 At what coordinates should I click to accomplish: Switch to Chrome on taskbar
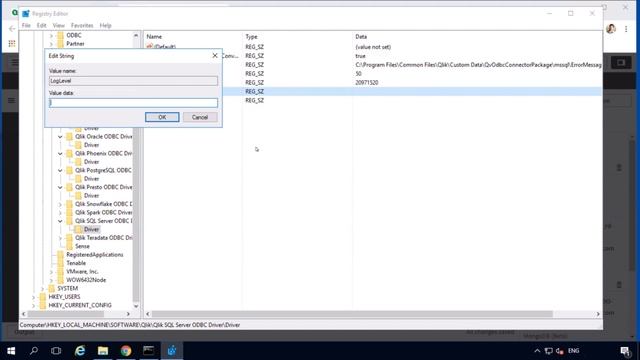tap(126, 351)
